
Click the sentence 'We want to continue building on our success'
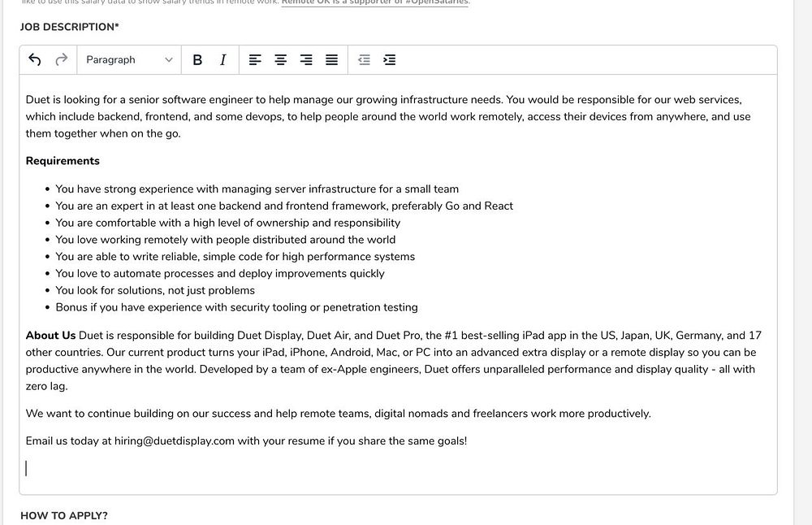pyautogui.click(x=338, y=414)
